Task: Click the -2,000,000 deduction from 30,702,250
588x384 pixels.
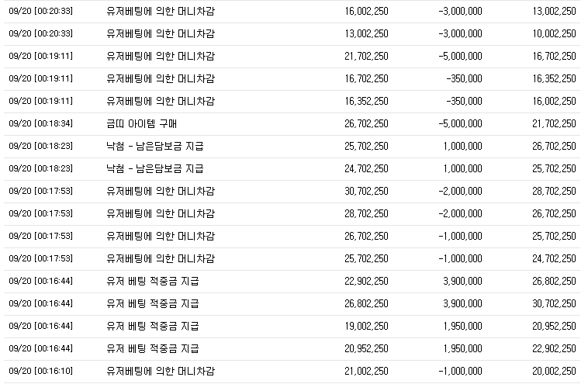Action: 460,192
